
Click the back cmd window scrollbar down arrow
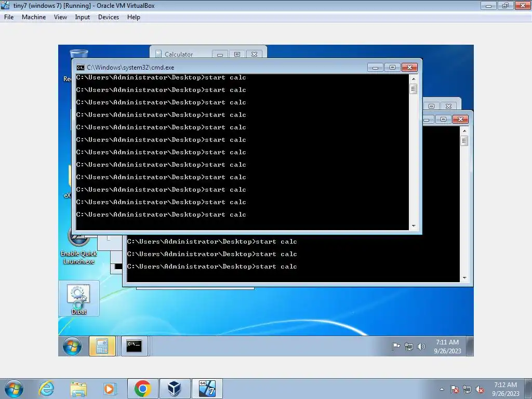tap(464, 278)
